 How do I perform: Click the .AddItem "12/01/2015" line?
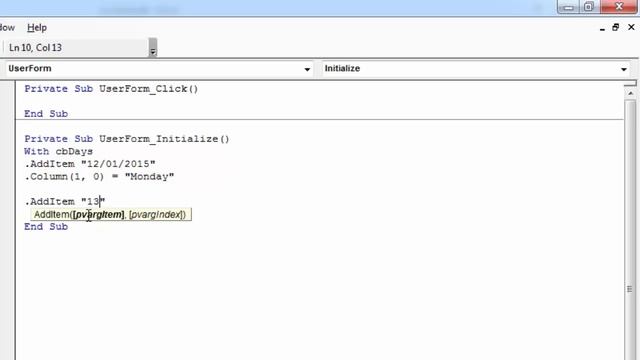[x=90, y=164]
